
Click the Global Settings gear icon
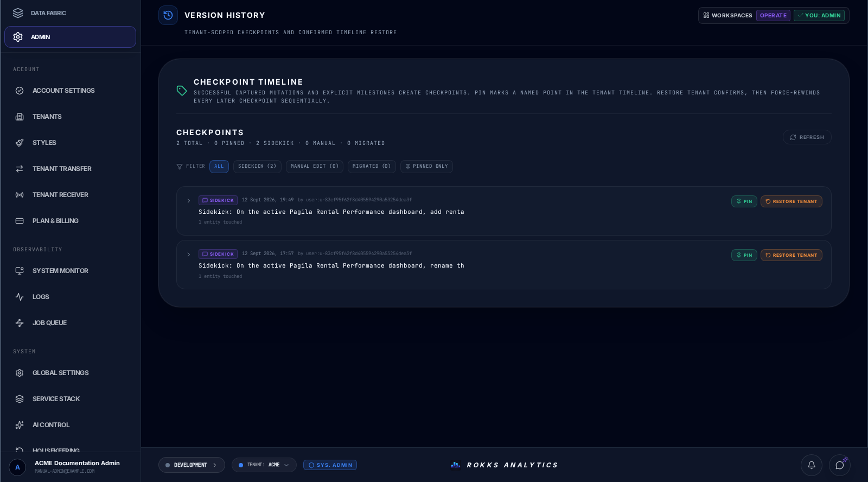point(20,373)
